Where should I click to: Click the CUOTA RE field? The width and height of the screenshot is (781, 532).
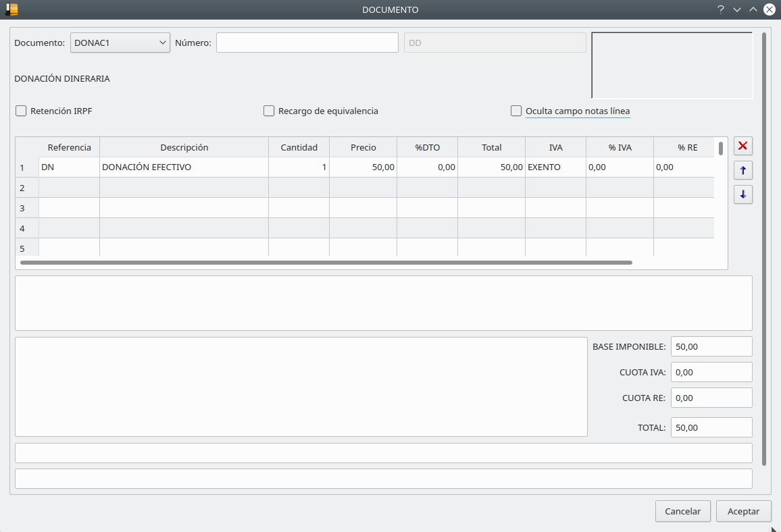tap(711, 398)
